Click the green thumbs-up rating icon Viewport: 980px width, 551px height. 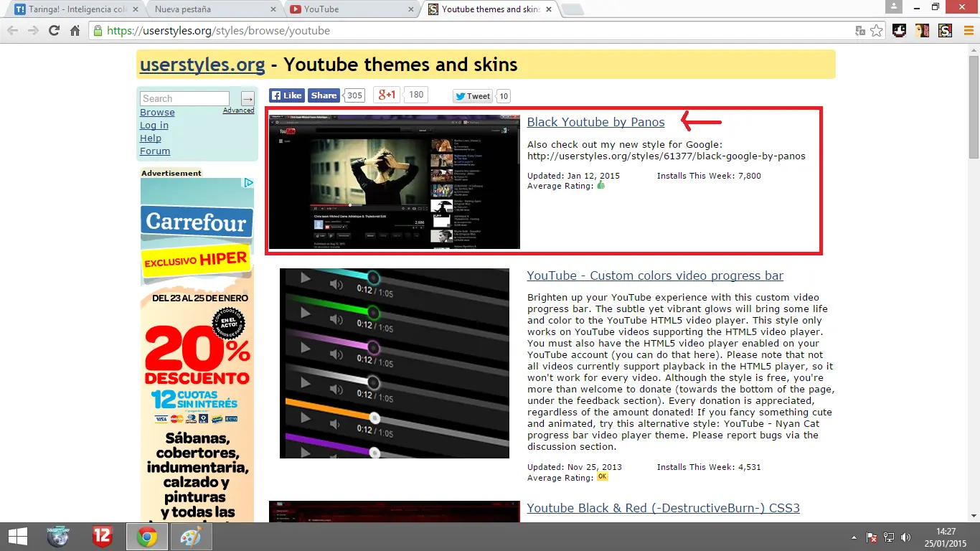(x=600, y=185)
